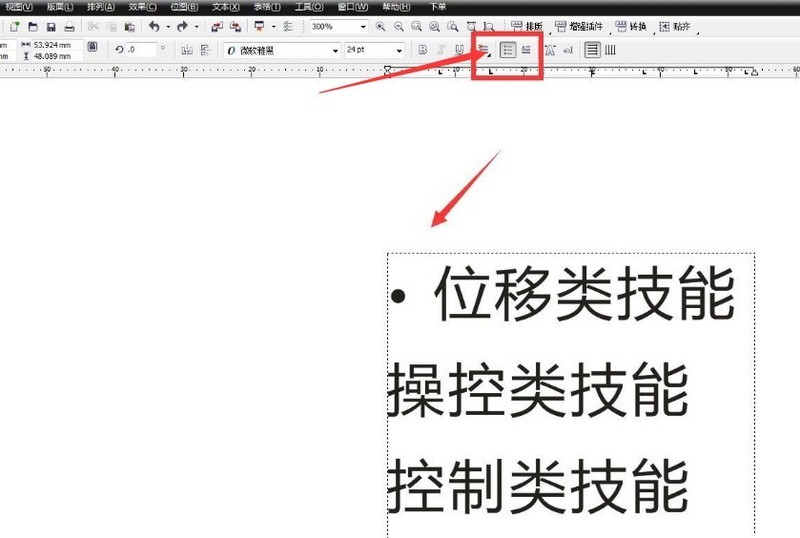
Task: Click the Zoom to page width icon
Action: pyautogui.click(x=471, y=27)
